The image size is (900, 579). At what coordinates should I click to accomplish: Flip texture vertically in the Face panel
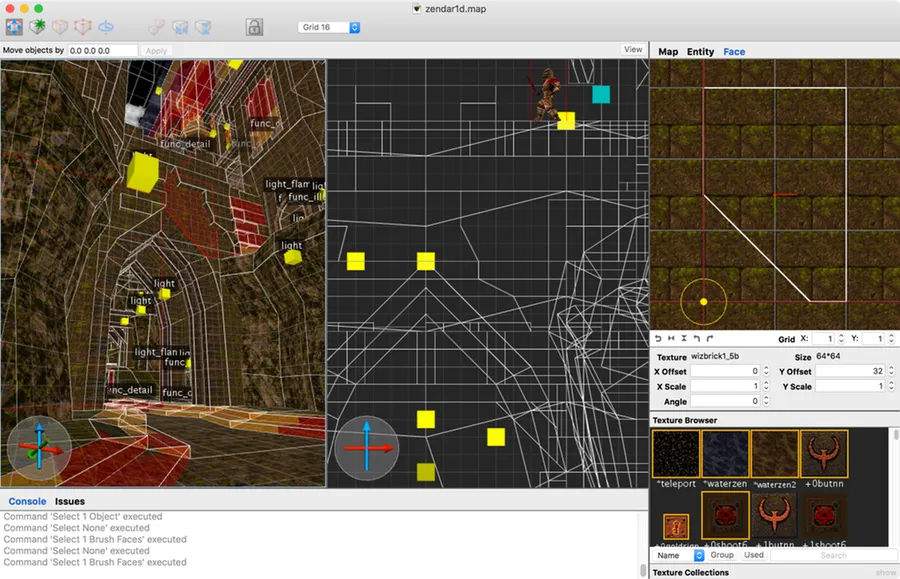(x=684, y=339)
